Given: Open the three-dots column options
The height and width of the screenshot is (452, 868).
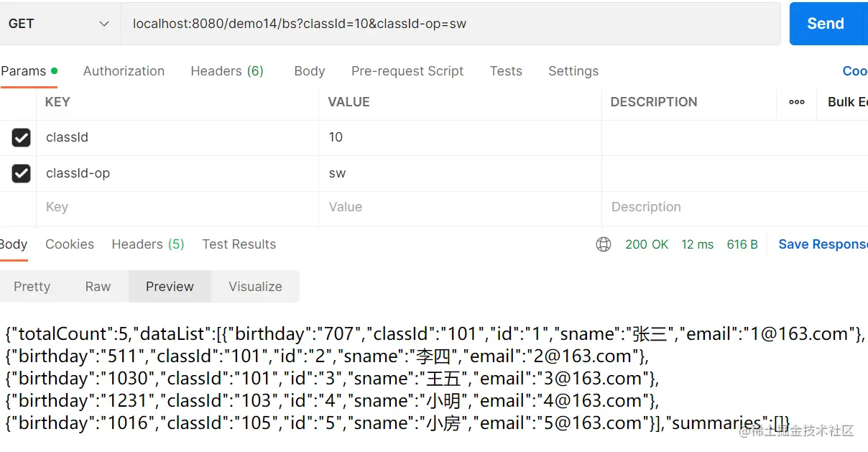Looking at the screenshot, I should point(797,102).
